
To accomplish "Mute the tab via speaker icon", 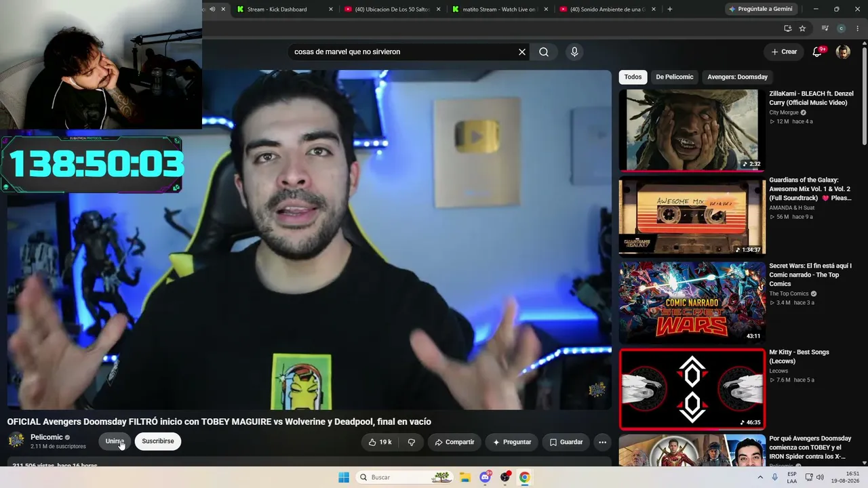I will pyautogui.click(x=212, y=9).
